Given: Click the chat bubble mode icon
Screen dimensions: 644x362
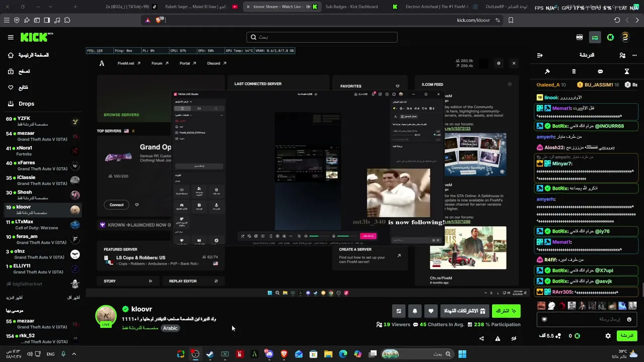Looking at the screenshot, I should (600, 71).
